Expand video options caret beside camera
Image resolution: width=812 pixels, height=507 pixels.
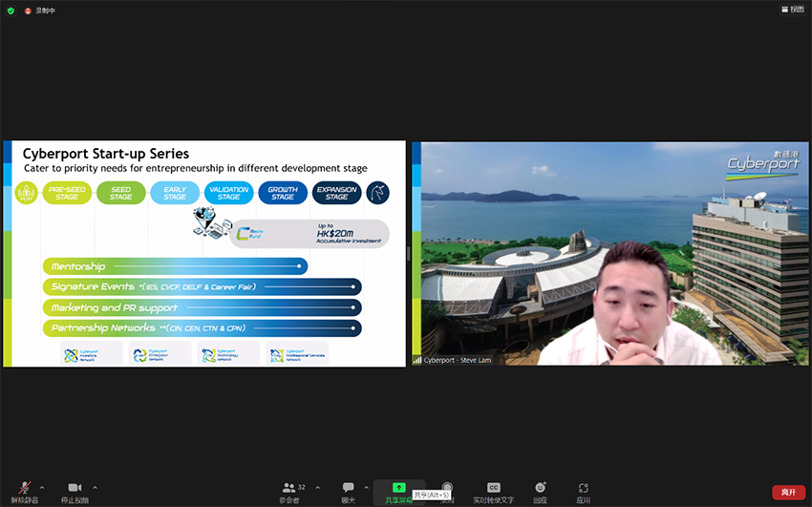click(x=95, y=487)
